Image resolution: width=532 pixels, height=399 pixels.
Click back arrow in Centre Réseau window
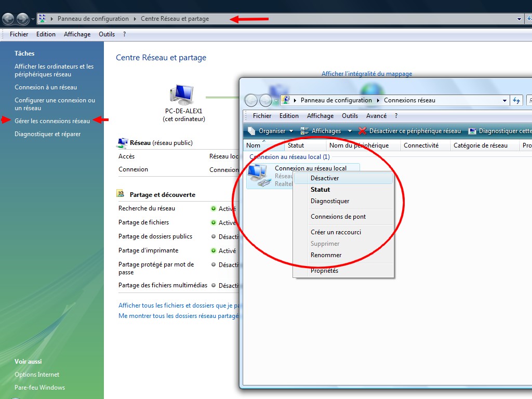8,19
